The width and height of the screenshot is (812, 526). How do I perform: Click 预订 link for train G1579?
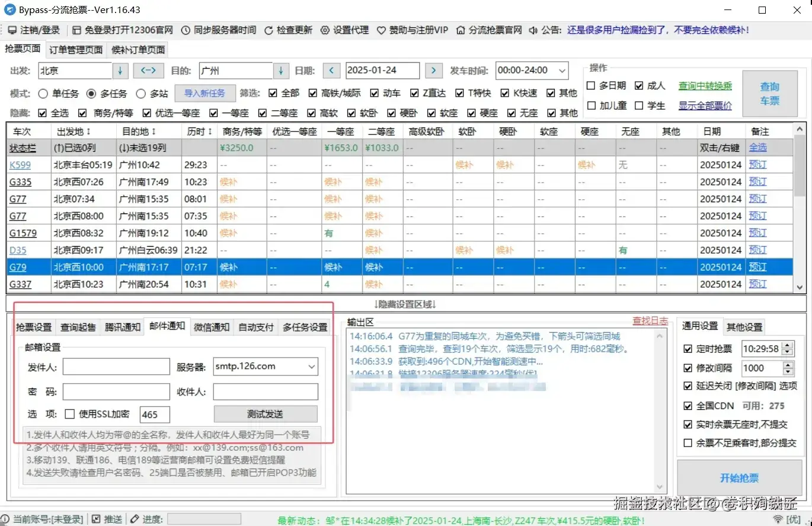pos(757,233)
